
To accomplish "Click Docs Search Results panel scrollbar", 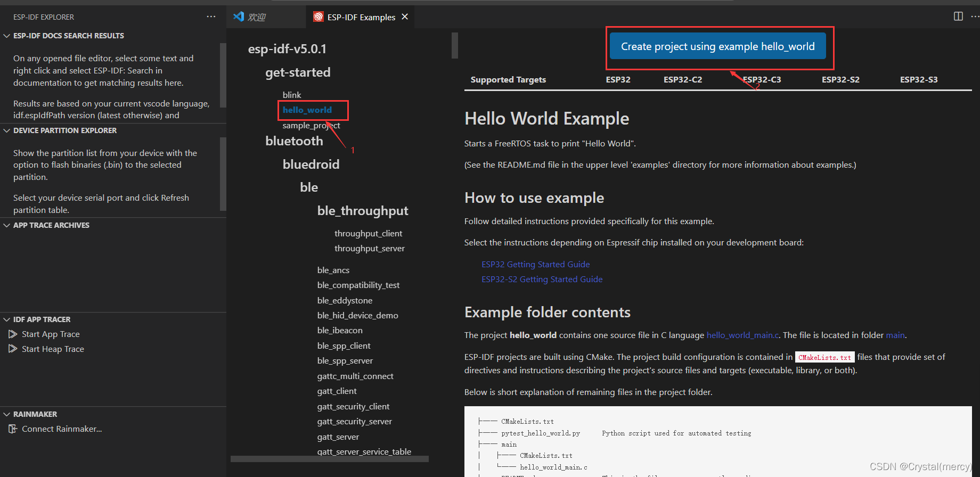I will [x=223, y=75].
